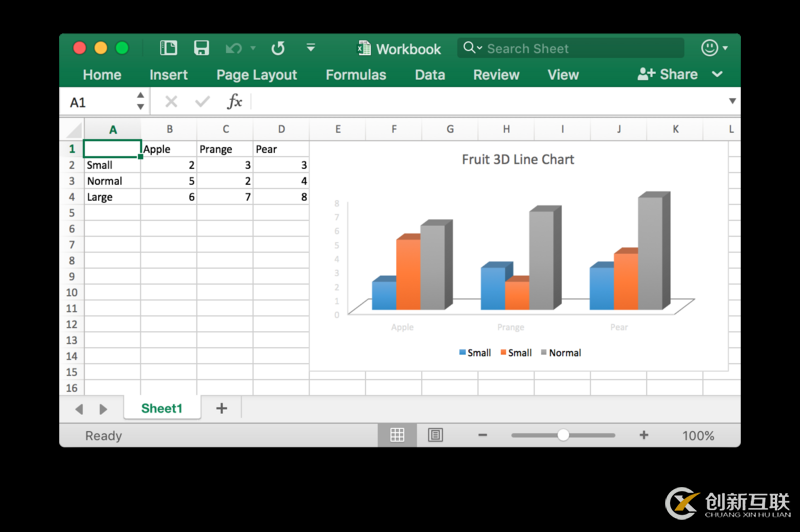
Task: Select all cells using the corner triangle
Action: [x=74, y=130]
